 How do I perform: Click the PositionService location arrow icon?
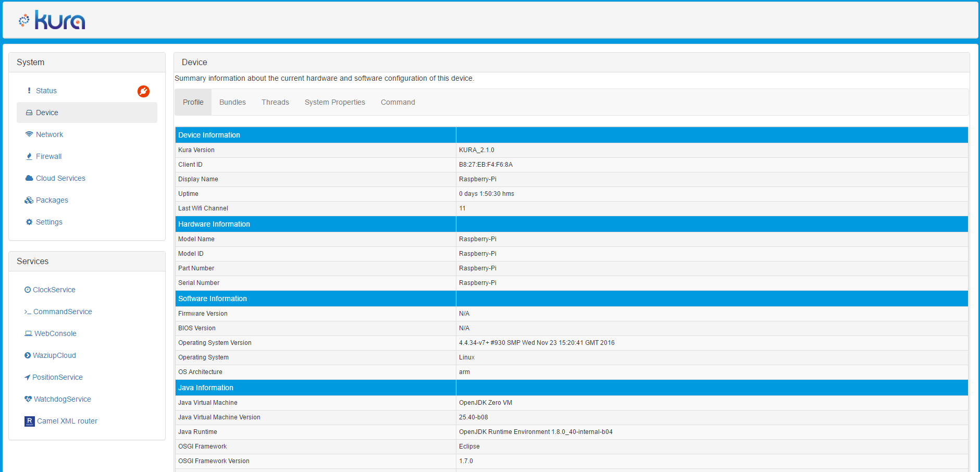[28, 377]
